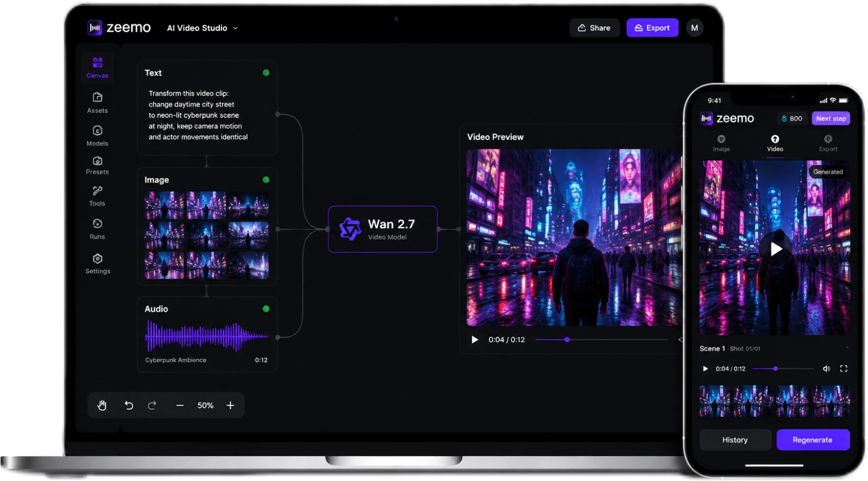
Task: Click the Export button in the laptop header
Action: point(652,28)
